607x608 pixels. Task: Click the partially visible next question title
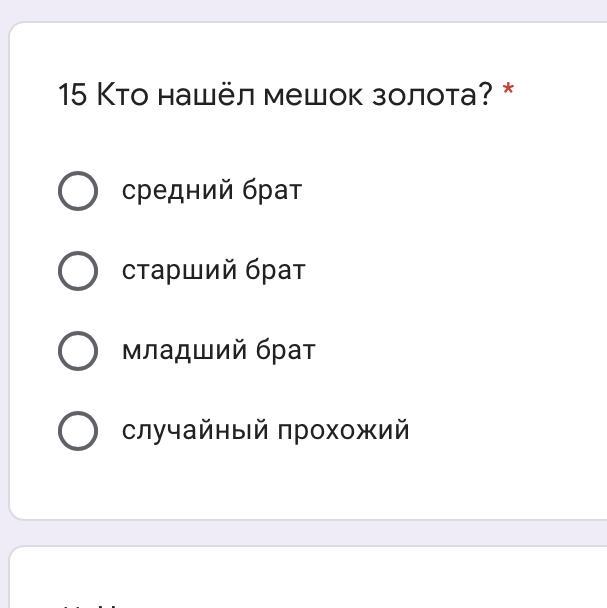(91, 606)
